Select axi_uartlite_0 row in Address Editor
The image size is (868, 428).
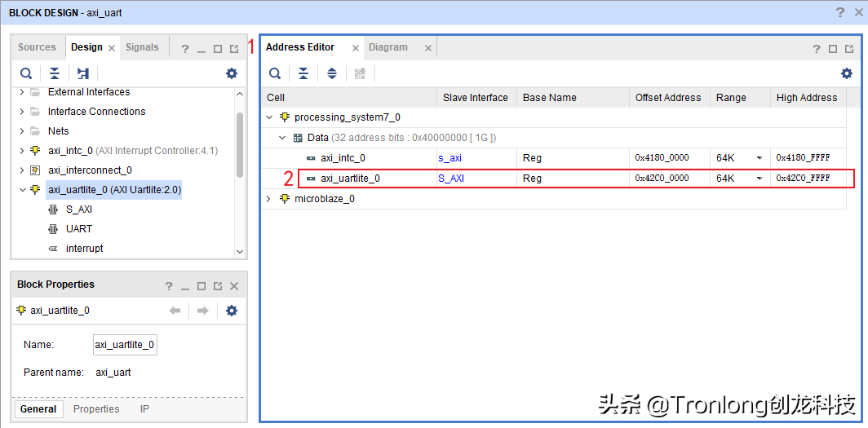(x=554, y=178)
